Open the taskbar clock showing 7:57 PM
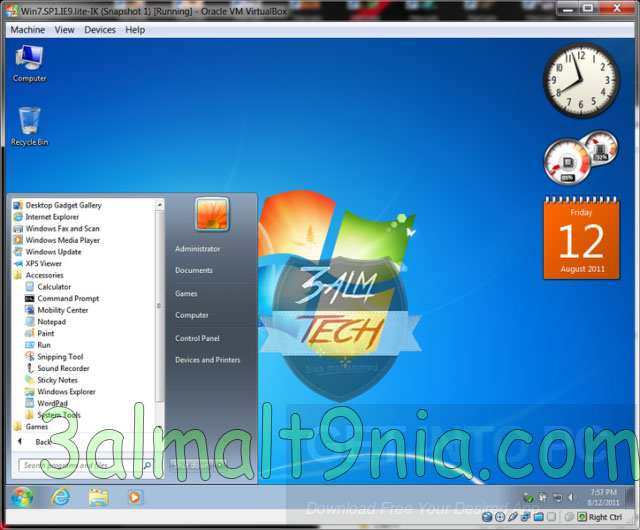Viewport: 640px width, 530px height. [603, 497]
